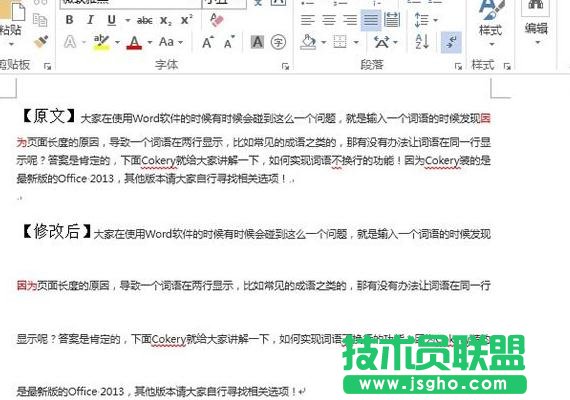Open the 样式 styles pane launcher
Viewport: 570px width, 400px height.
click(507, 66)
